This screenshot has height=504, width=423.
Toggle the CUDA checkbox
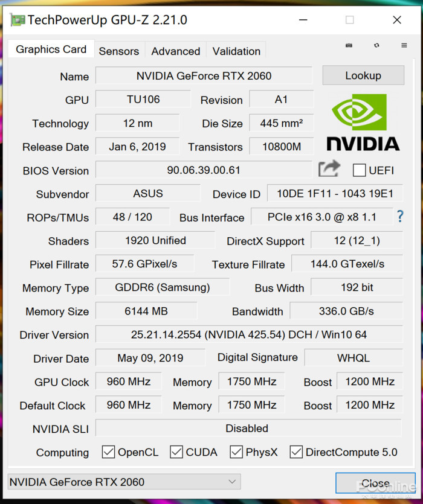(176, 451)
